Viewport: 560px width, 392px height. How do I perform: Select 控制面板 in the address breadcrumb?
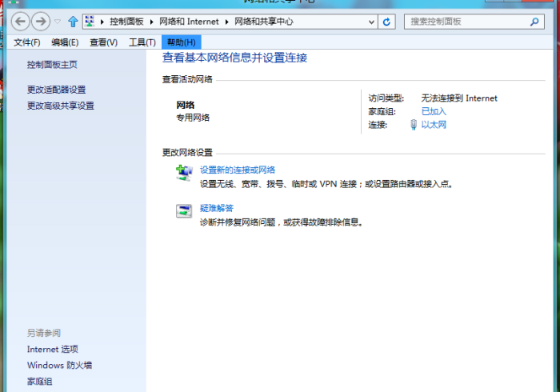tap(126, 22)
